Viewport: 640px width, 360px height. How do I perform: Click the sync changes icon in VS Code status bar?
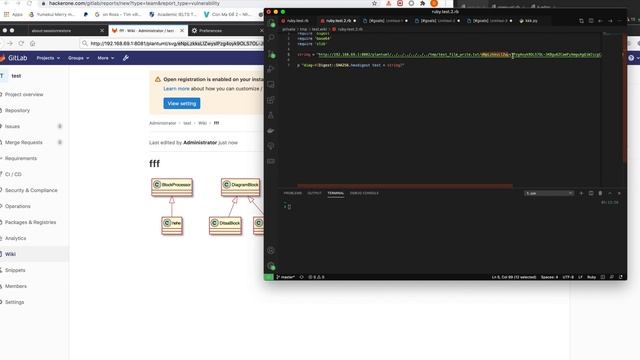pyautogui.click(x=302, y=277)
